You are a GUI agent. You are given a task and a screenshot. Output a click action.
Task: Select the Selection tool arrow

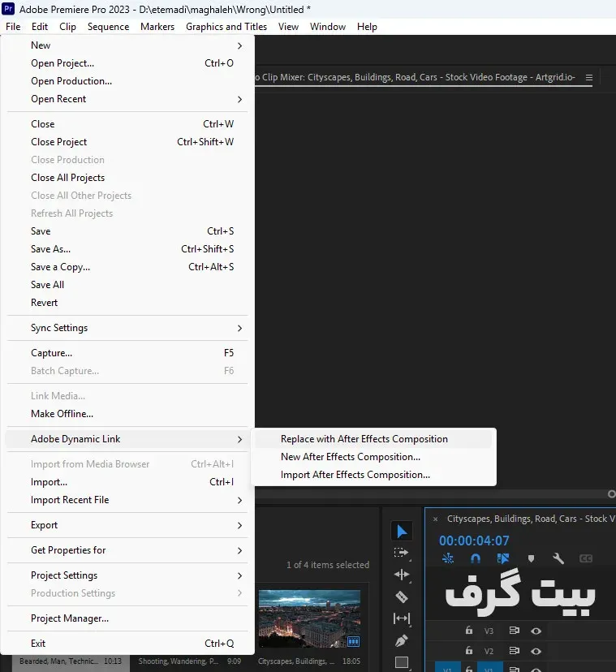[x=402, y=532]
